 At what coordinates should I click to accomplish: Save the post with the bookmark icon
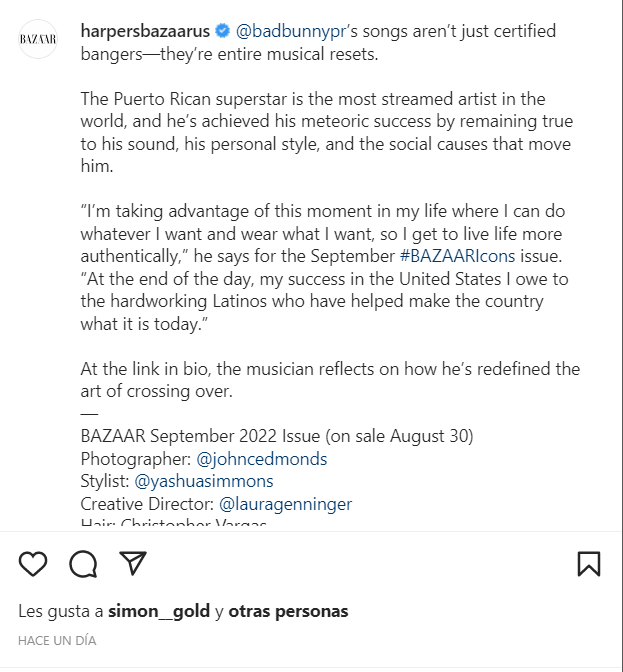coord(589,564)
